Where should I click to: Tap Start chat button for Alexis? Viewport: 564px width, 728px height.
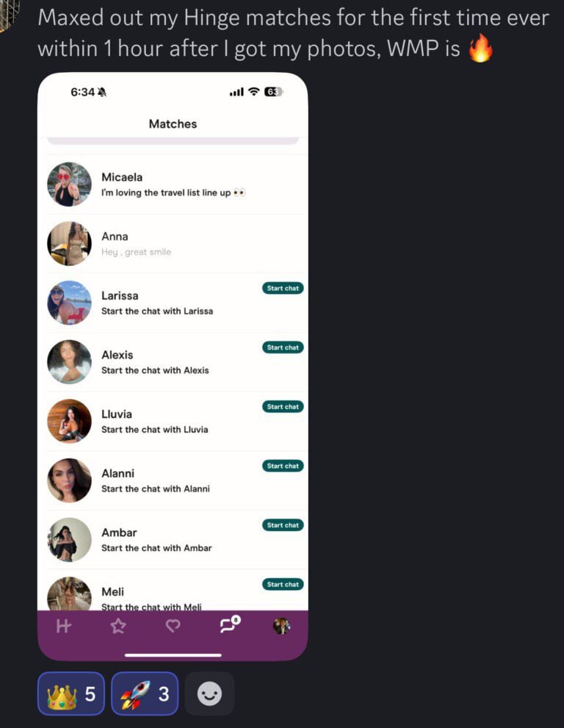point(283,347)
